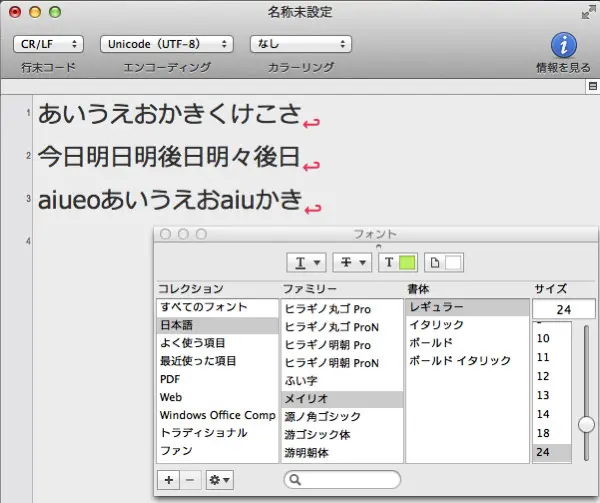
Task: Select レギュラー typeface
Action: pos(467,307)
